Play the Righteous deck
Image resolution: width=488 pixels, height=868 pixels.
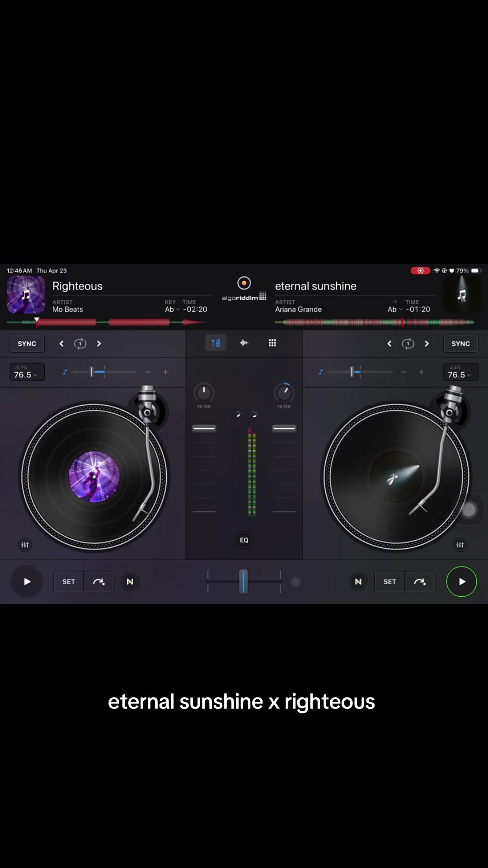27,581
